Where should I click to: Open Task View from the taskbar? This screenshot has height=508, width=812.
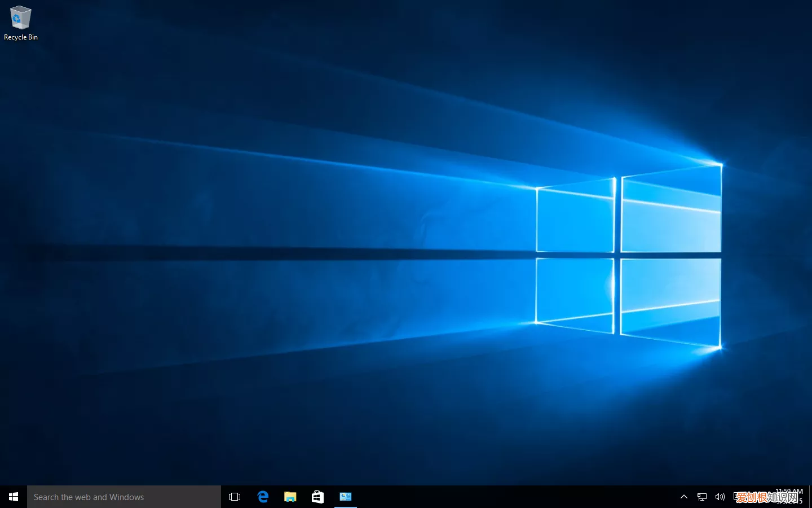[235, 497]
